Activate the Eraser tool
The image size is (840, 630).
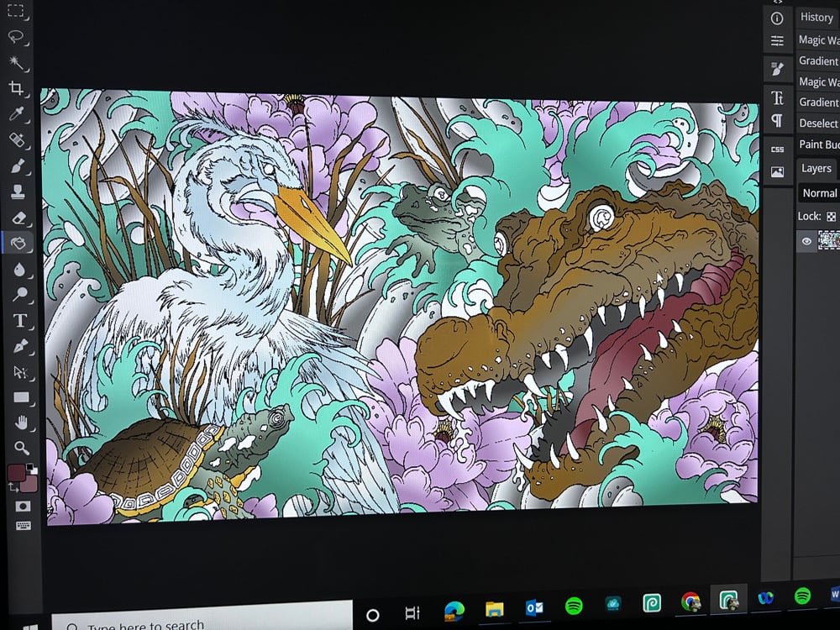point(17,218)
